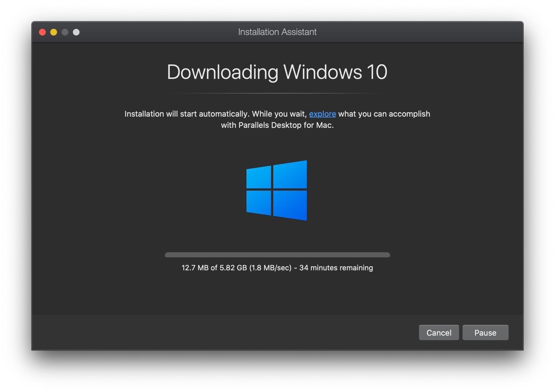Screen dimensions: 555x392
Task: Open the explore link
Action: (x=322, y=114)
